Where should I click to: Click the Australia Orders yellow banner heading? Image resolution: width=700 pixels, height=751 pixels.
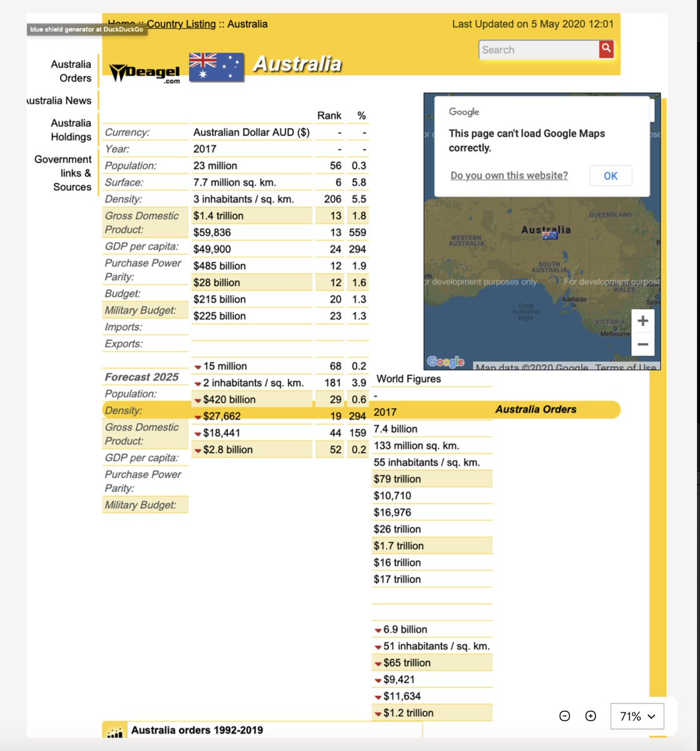(x=536, y=409)
